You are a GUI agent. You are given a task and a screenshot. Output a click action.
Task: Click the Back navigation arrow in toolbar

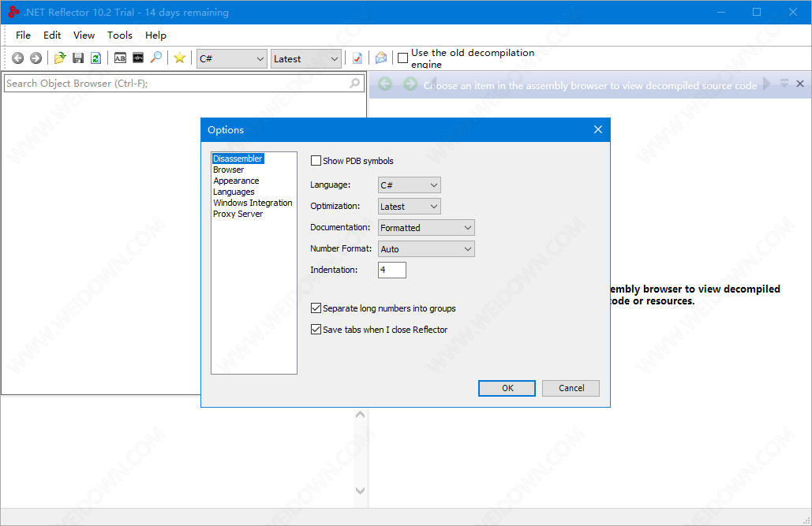pos(17,58)
